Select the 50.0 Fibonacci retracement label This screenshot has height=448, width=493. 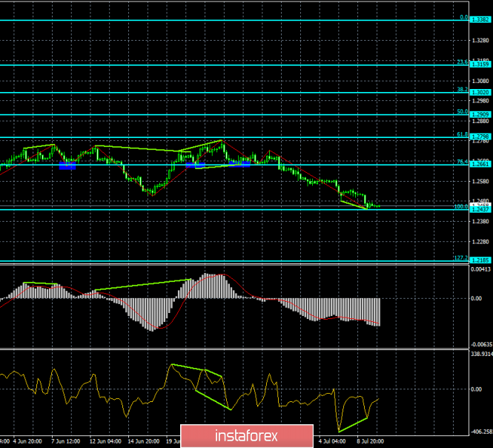point(460,112)
